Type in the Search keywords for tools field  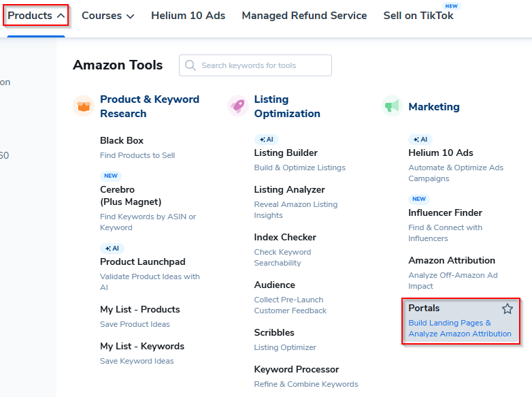click(262, 65)
